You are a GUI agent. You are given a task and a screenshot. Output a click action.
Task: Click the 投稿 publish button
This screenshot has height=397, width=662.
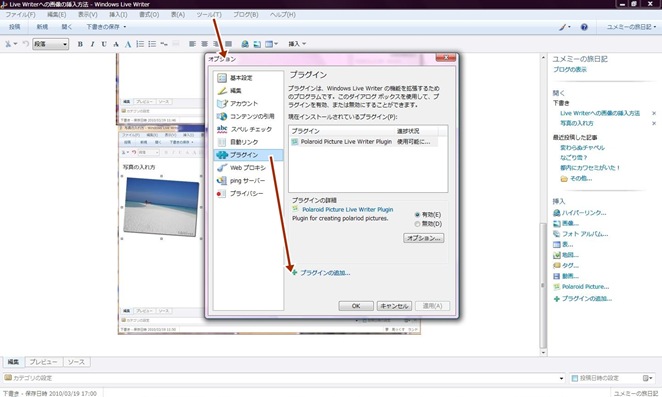click(15, 27)
